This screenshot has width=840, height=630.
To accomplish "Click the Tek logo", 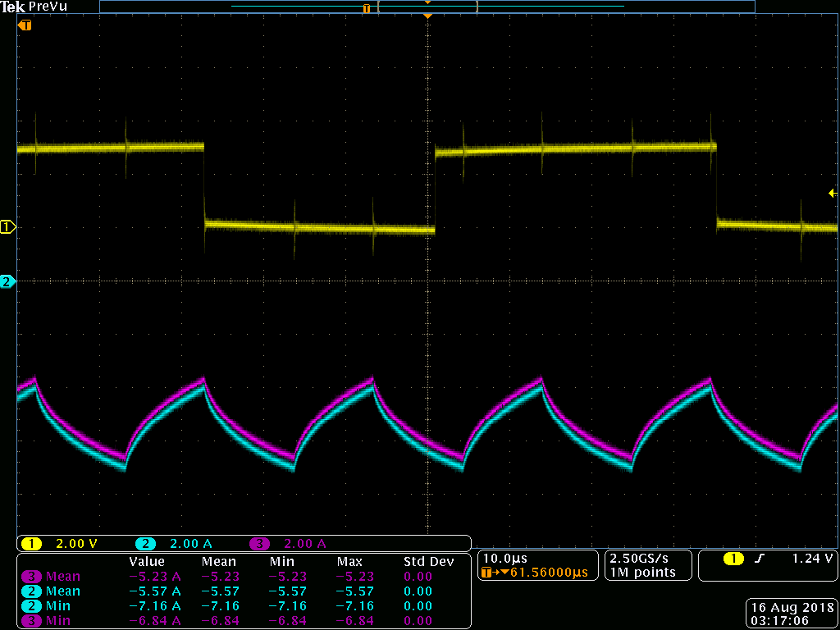I will [x=13, y=7].
